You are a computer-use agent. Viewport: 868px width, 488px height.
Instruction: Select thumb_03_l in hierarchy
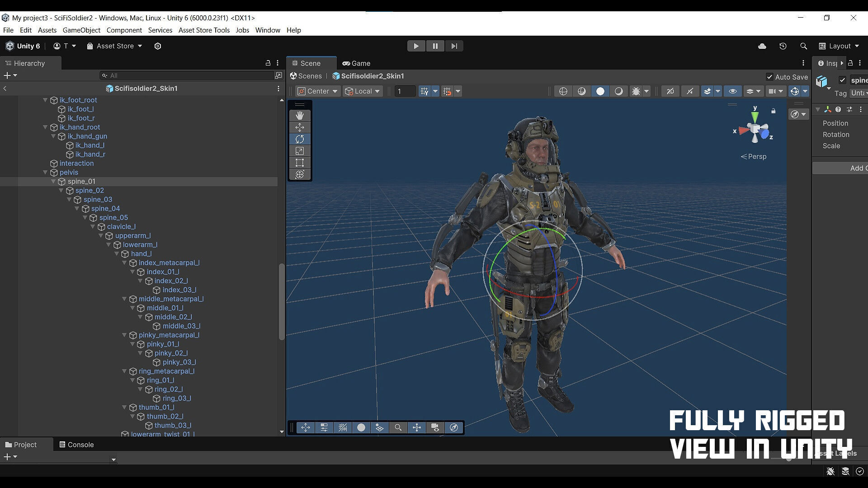pos(173,426)
